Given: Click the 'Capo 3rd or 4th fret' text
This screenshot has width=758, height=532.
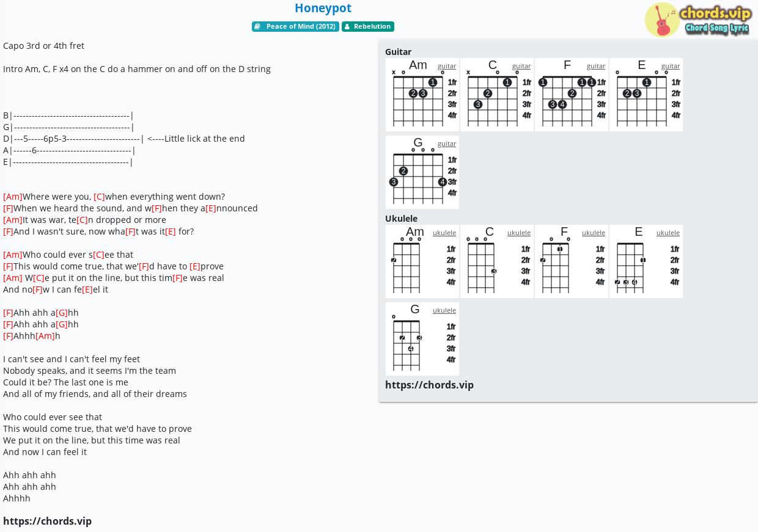Looking at the screenshot, I should [43, 46].
